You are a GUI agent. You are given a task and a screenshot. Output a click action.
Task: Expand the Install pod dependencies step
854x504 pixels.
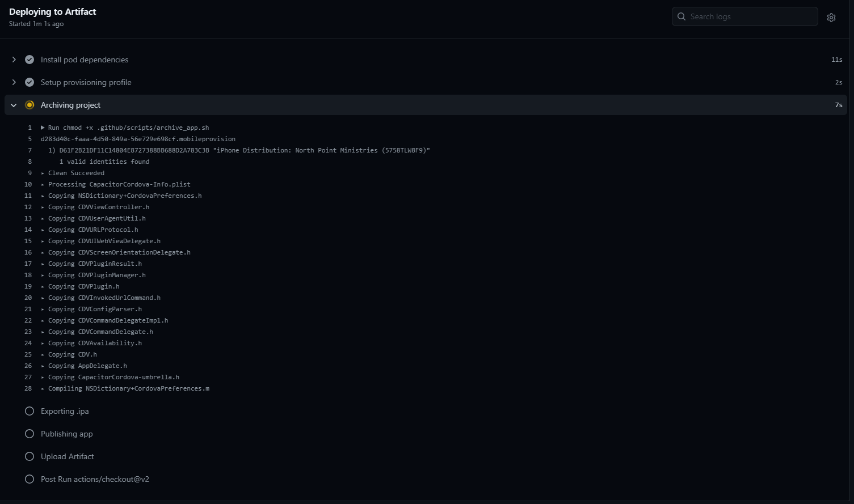coord(14,60)
